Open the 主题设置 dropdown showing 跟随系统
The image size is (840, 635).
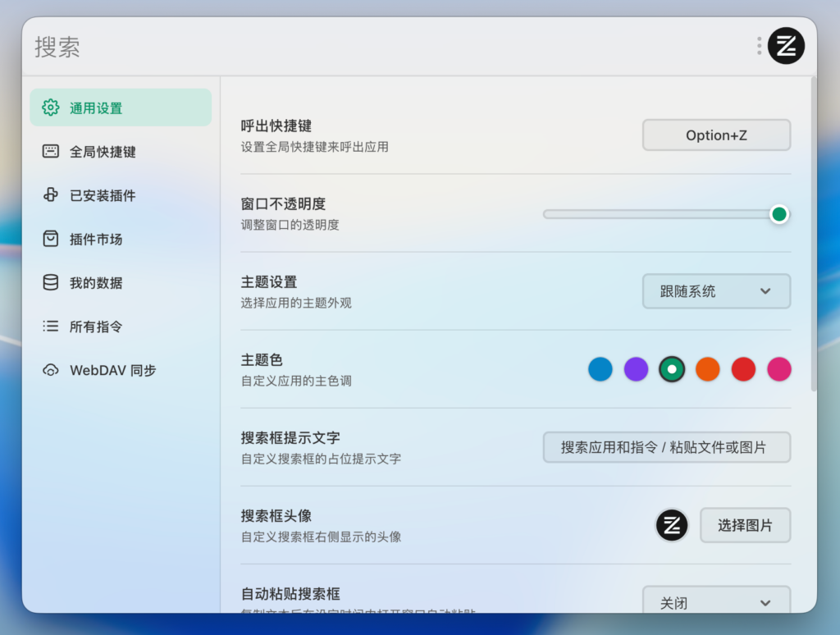tap(715, 291)
